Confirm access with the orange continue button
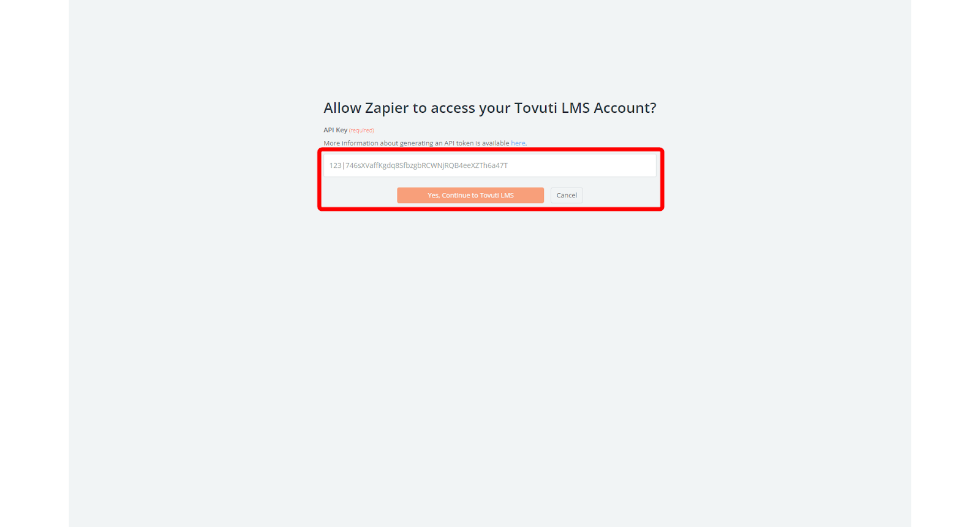Image resolution: width=980 pixels, height=527 pixels. (470, 195)
